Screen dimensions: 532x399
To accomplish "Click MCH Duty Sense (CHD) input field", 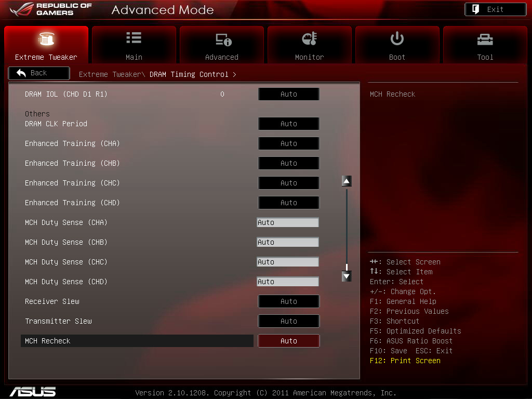I will point(288,281).
